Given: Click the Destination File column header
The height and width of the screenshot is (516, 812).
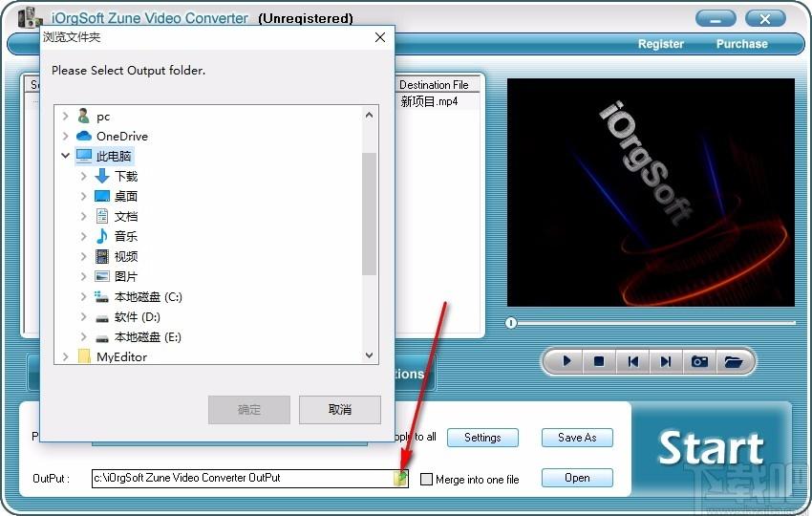Looking at the screenshot, I should point(438,84).
